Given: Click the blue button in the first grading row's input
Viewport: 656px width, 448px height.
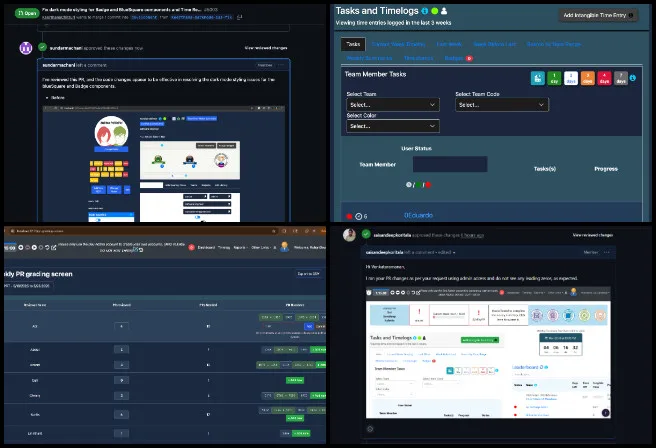Looking at the screenshot, I should 309,326.
